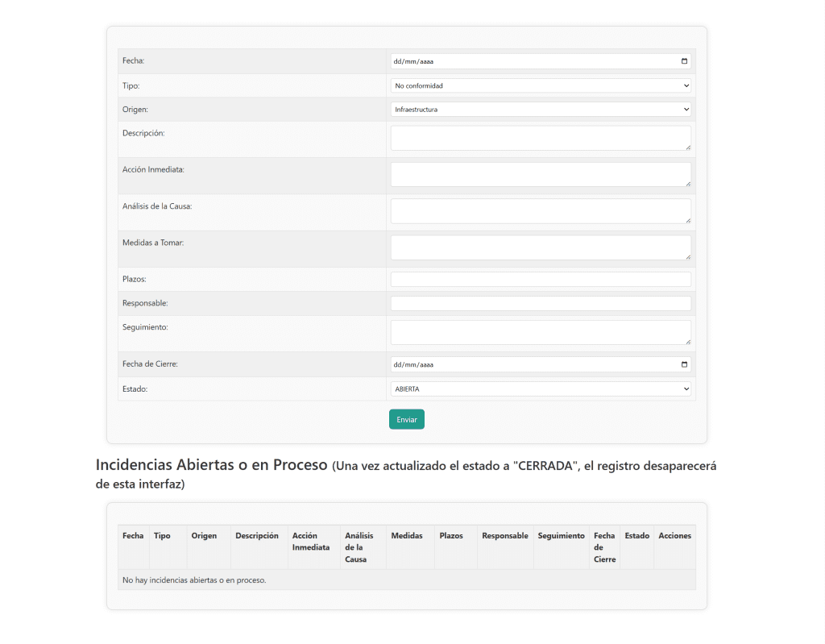Focus the Descripción text area in form
This screenshot has height=644, width=825.
[540, 138]
